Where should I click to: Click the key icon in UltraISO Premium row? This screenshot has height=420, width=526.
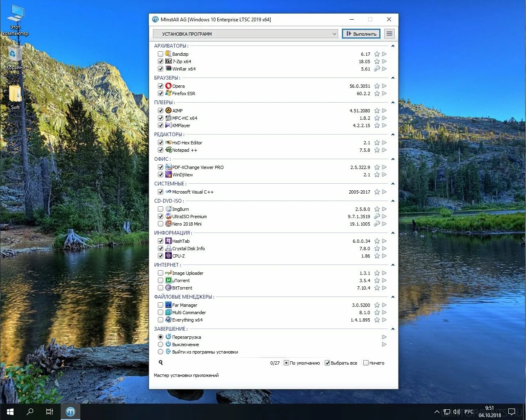(x=377, y=217)
